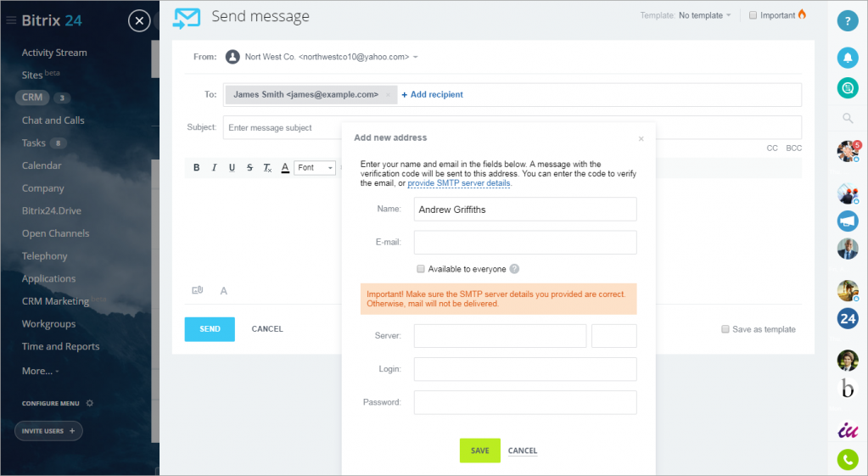Click the Name input field
Screen dimensions: 868x476
tap(525, 210)
